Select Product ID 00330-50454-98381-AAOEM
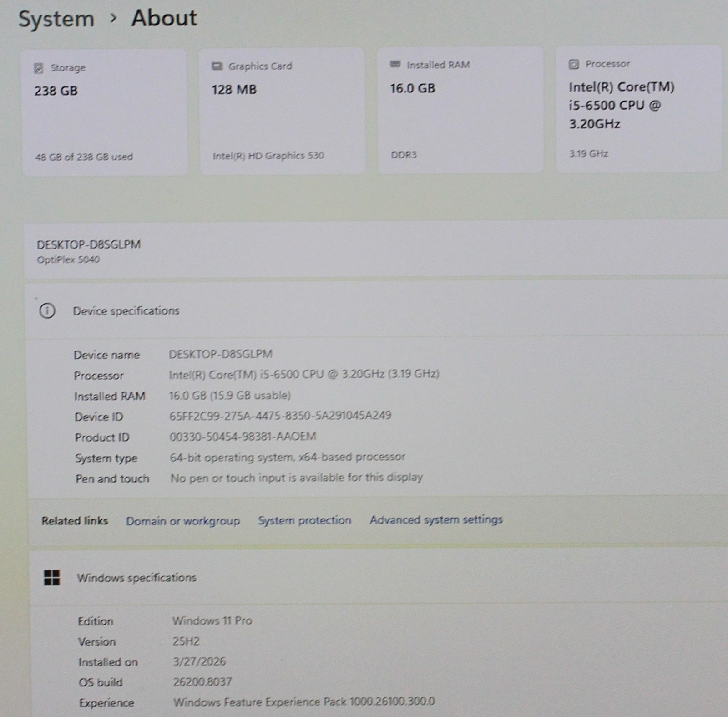 [x=243, y=437]
